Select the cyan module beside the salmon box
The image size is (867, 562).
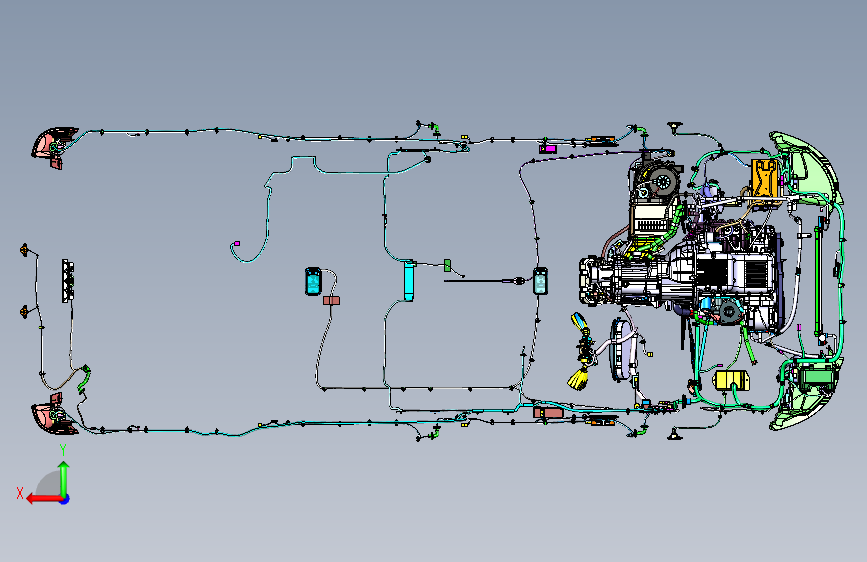(x=313, y=282)
